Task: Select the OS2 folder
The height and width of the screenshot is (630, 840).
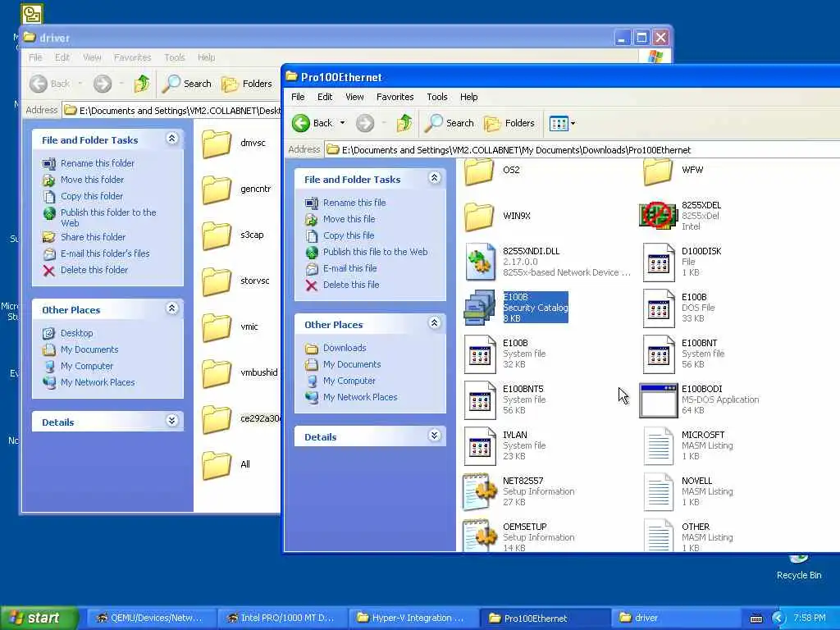Action: pos(492,171)
